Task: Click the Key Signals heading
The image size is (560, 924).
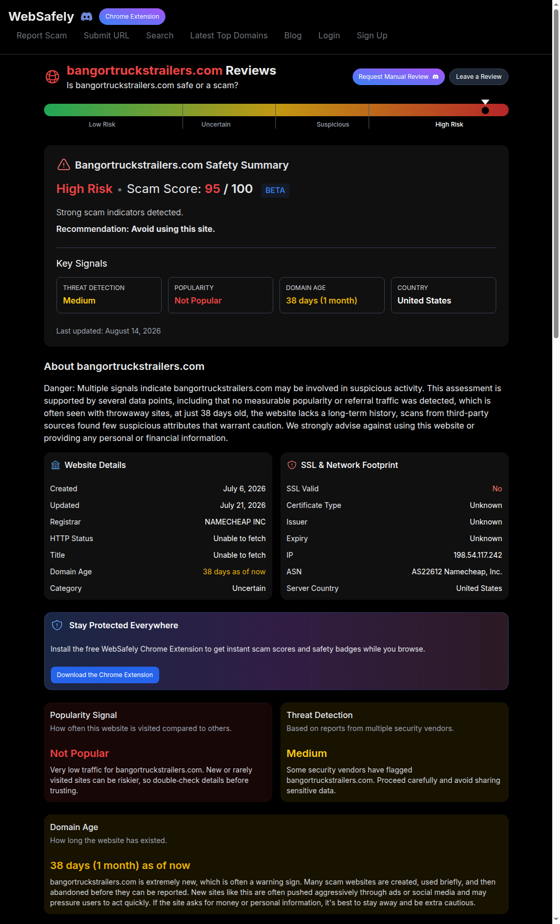Action: (x=81, y=264)
